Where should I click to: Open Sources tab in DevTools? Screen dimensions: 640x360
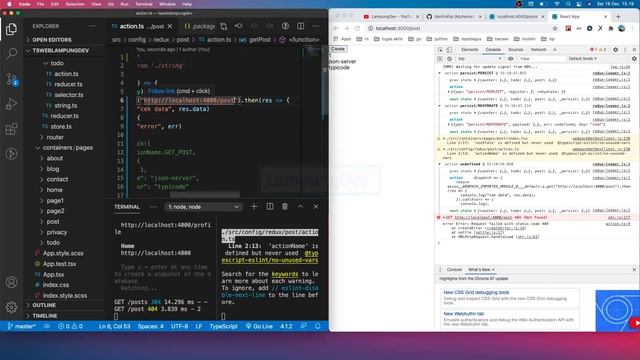click(516, 49)
